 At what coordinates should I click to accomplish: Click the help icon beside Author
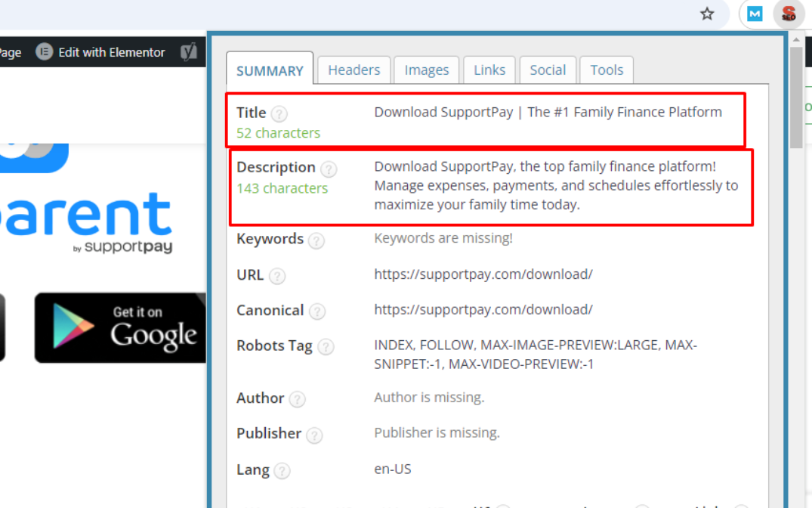[298, 399]
